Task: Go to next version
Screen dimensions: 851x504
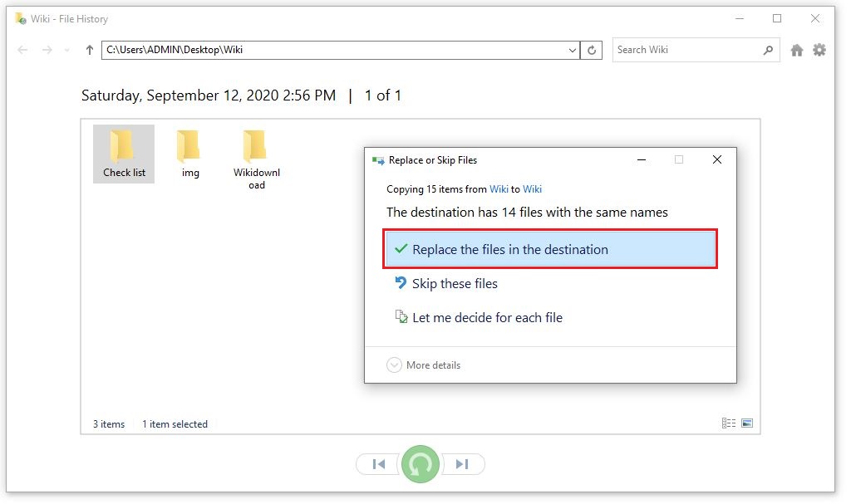Action: coord(462,464)
